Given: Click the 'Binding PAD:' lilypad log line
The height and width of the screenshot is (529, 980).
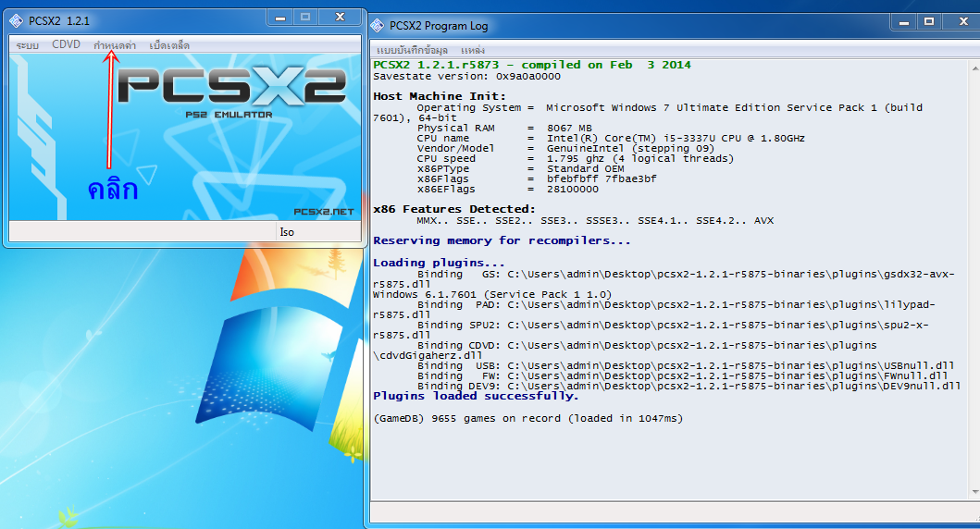Looking at the screenshot, I should point(653,309).
